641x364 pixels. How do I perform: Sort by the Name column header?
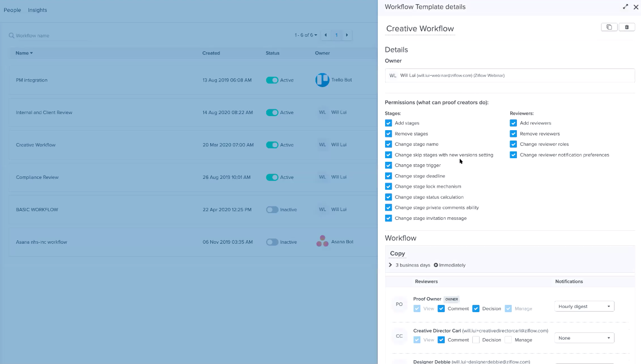(x=24, y=53)
